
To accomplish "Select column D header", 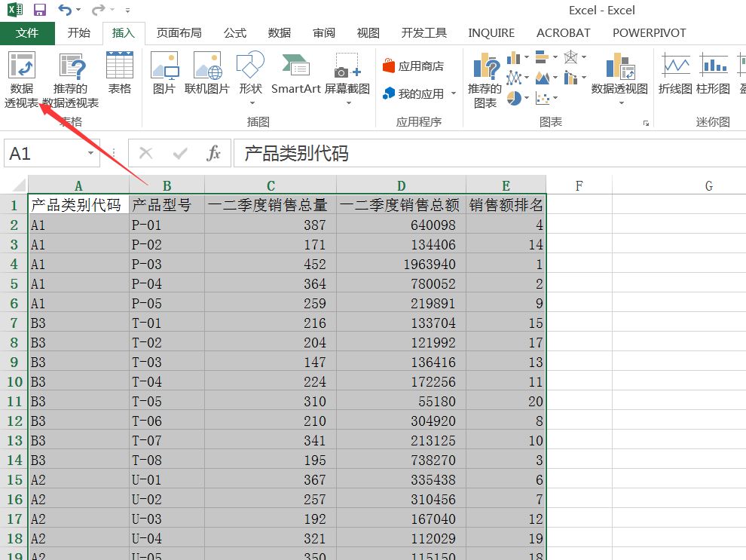I will click(401, 185).
